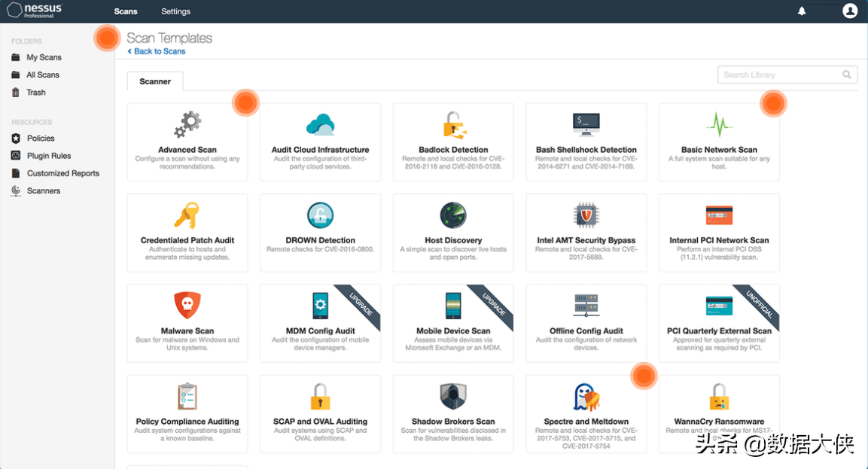Click the WannaCry Ransomware crying lock icon
This screenshot has height=469, width=868.
[719, 397]
